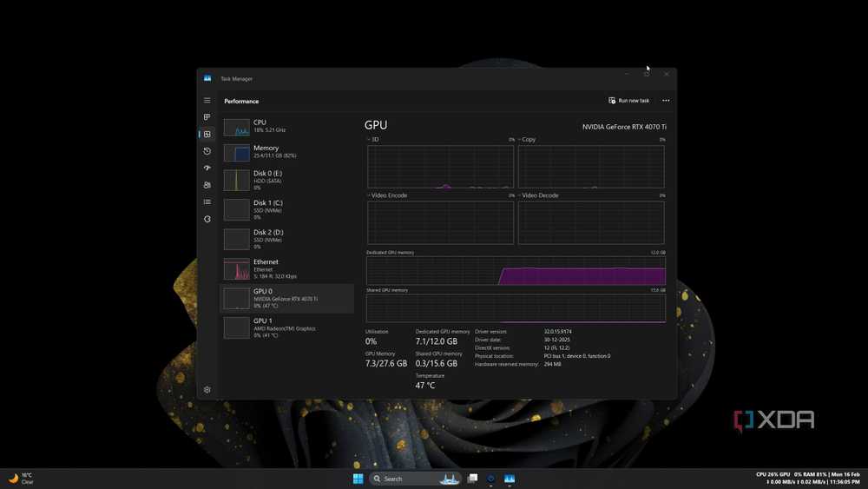Screen dimensions: 868x489
Task: Click the Disk 0 mini graph thumbnail
Action: point(236,181)
